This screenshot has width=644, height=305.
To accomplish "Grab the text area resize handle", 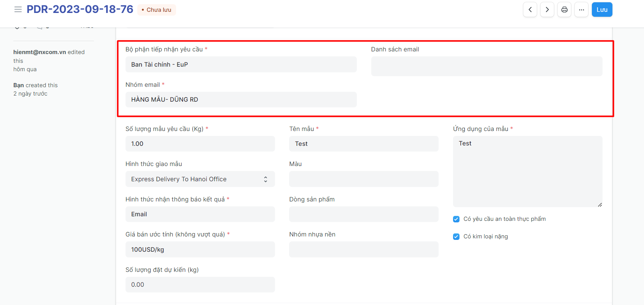I will point(599,204).
